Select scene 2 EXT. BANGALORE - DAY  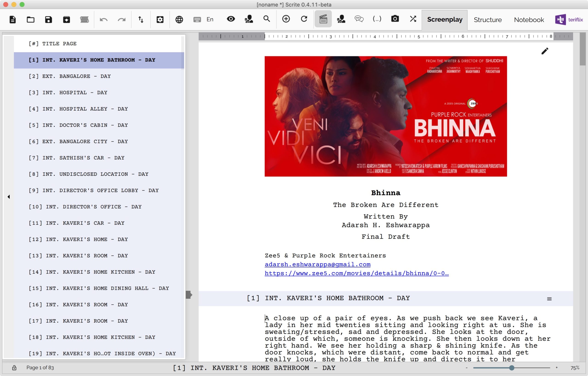pyautogui.click(x=99, y=76)
